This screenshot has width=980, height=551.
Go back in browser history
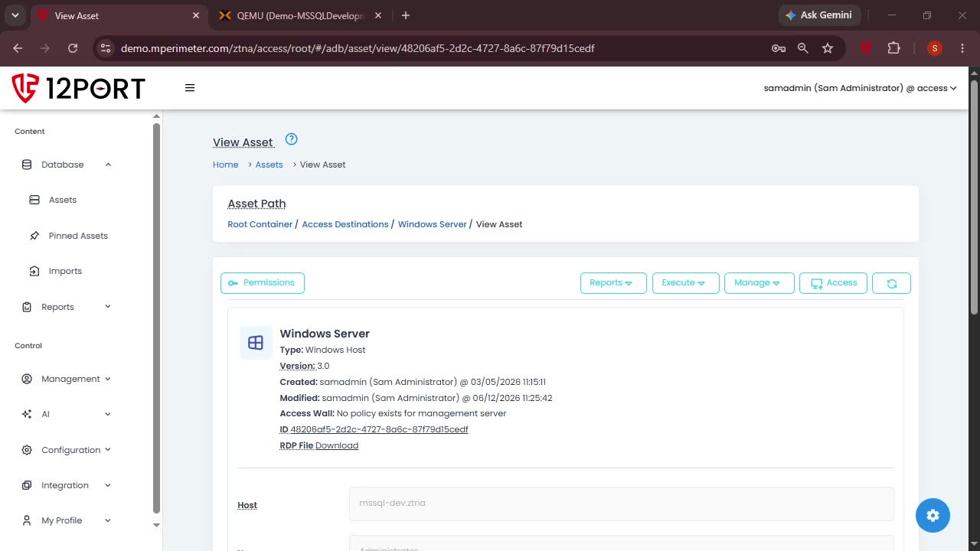click(18, 48)
